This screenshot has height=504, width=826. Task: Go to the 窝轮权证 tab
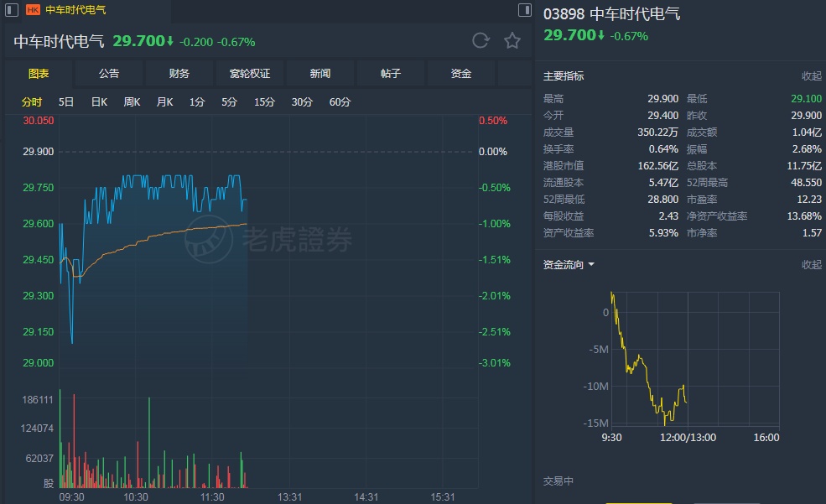click(250, 74)
